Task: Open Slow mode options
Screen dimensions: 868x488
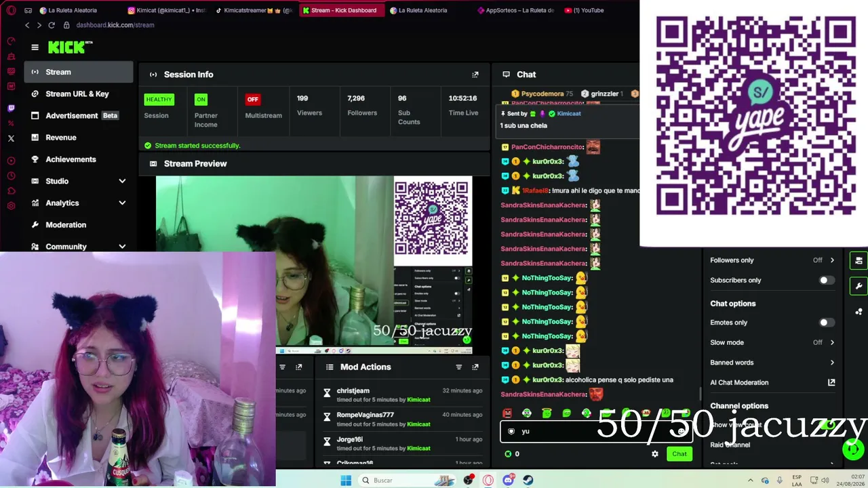Action: click(772, 342)
